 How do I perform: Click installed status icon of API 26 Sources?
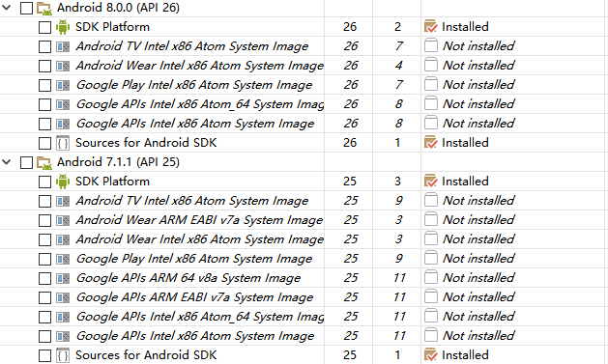[431, 142]
